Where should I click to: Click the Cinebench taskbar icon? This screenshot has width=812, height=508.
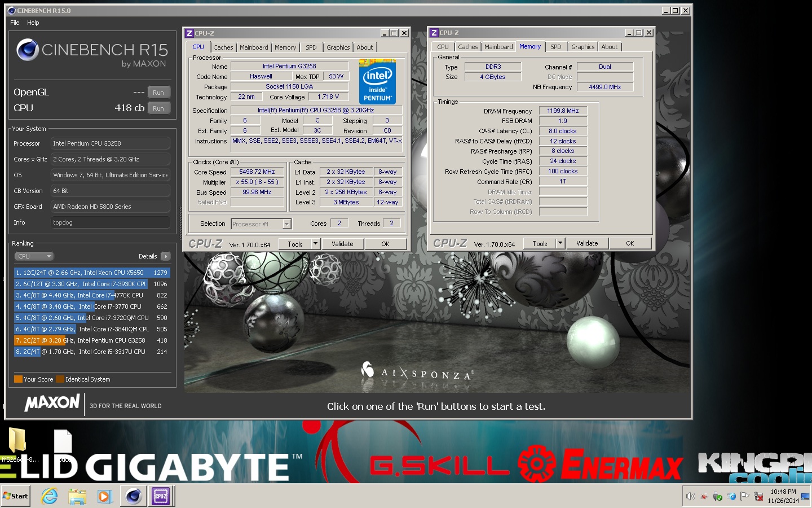tap(134, 496)
